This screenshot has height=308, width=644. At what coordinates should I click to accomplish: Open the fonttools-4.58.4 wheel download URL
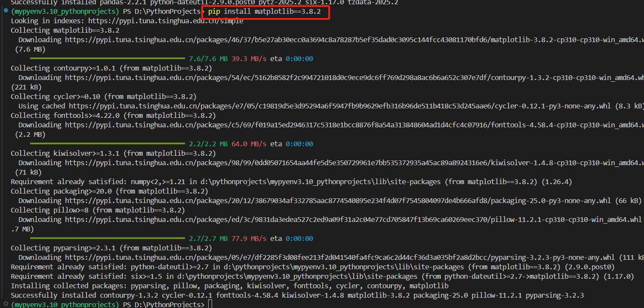click(x=354, y=125)
